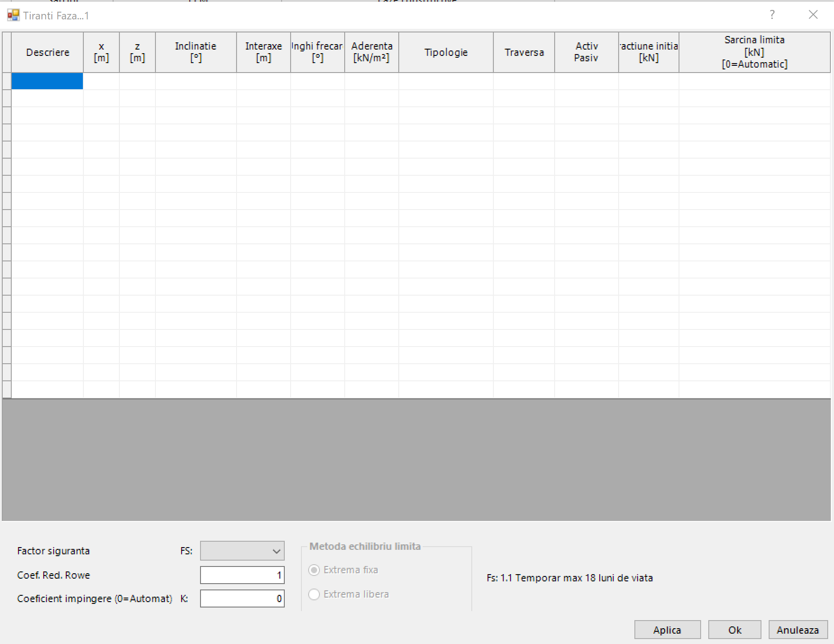Screen dimensions: 834x644
Task: Click the first row Tipologie cell
Action: [446, 81]
